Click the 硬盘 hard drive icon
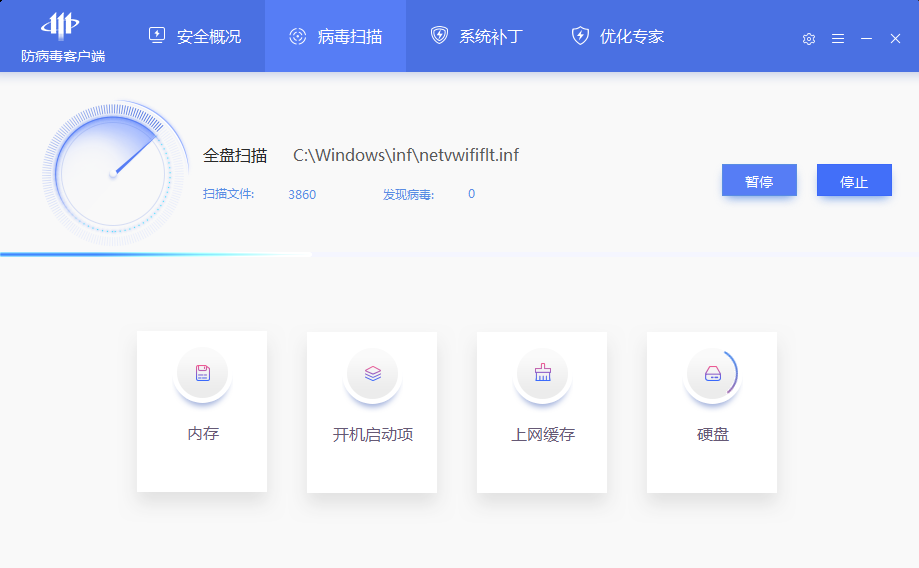919x568 pixels. 712,374
